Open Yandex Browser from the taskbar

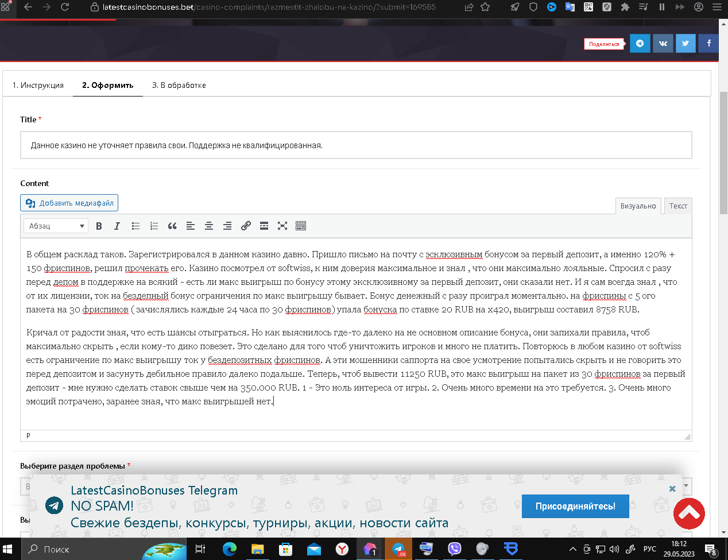pyautogui.click(x=342, y=549)
